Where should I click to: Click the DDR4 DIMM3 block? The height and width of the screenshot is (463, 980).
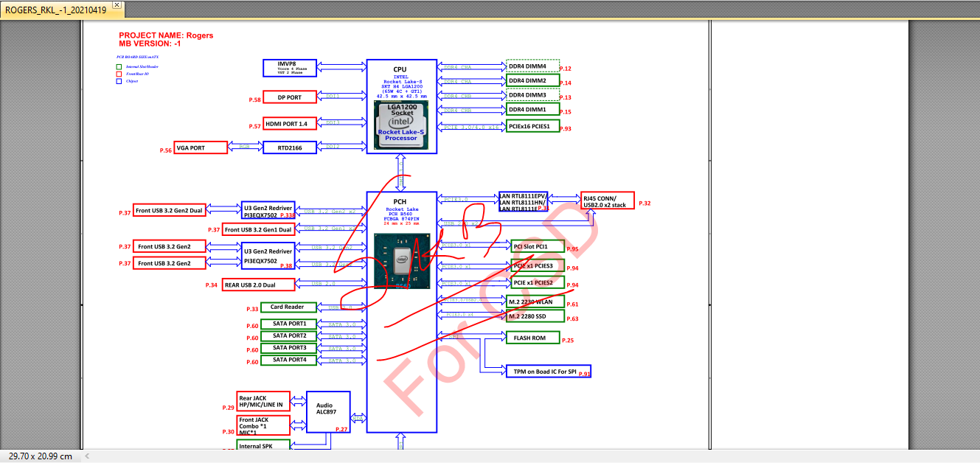point(532,95)
